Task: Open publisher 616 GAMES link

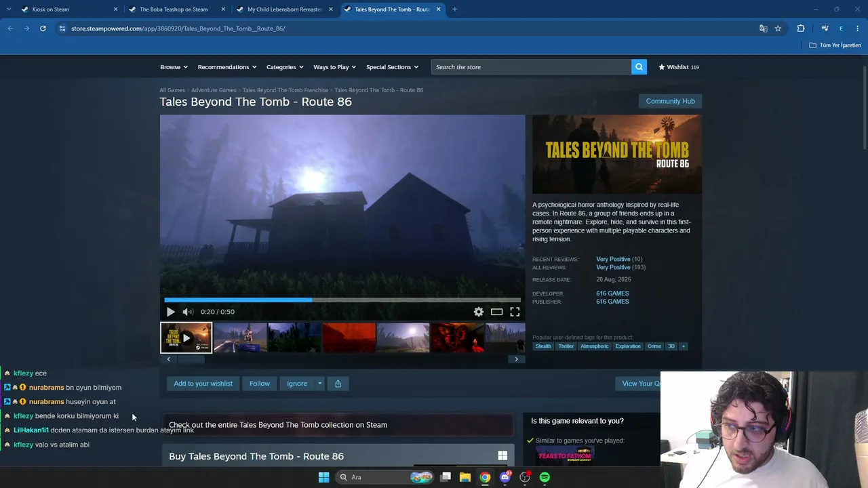Action: pyautogui.click(x=612, y=302)
